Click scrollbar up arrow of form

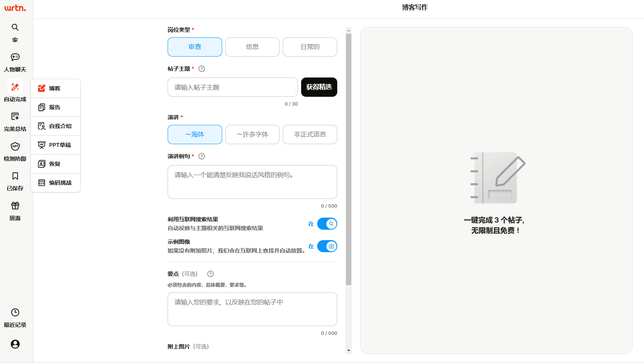pos(348,30)
